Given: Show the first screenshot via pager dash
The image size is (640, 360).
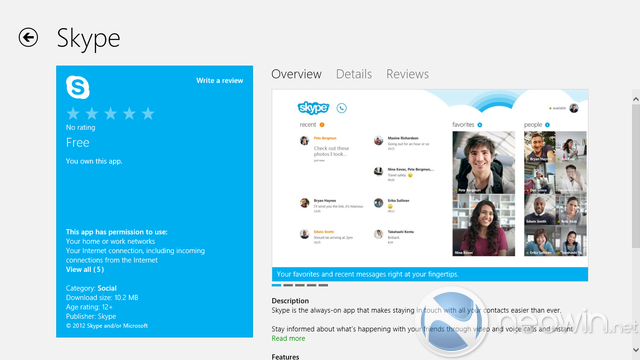Looking at the screenshot, I should [x=276, y=285].
